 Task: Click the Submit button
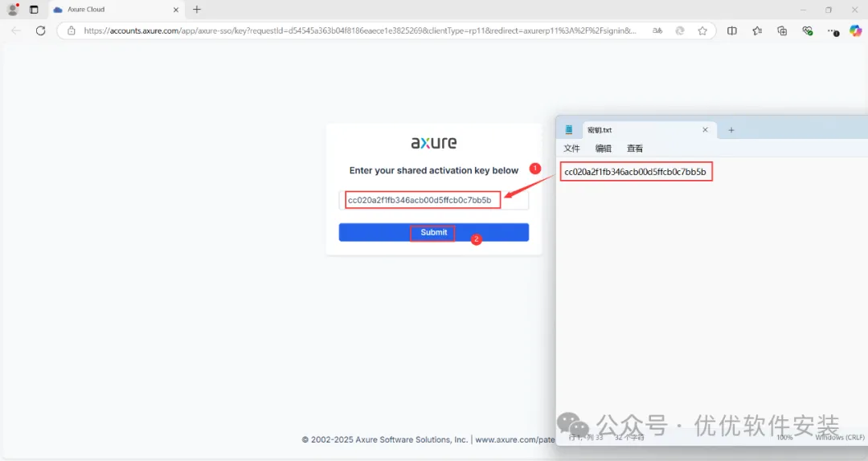click(433, 232)
